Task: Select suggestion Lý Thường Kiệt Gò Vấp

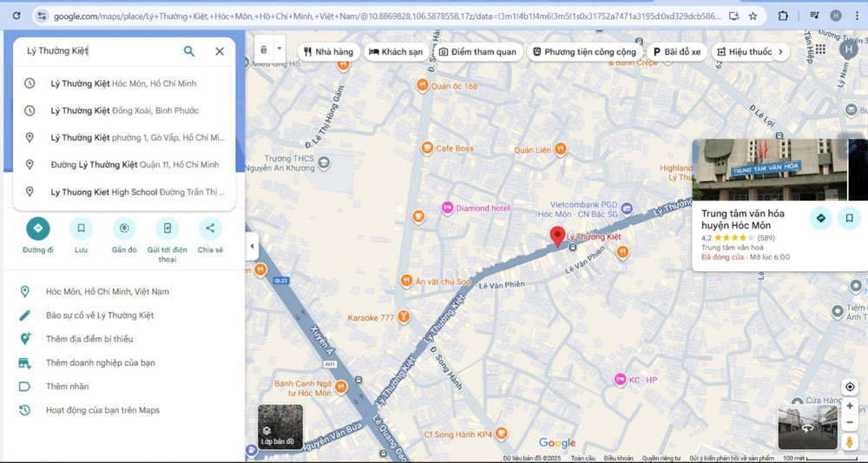Action: [124, 138]
